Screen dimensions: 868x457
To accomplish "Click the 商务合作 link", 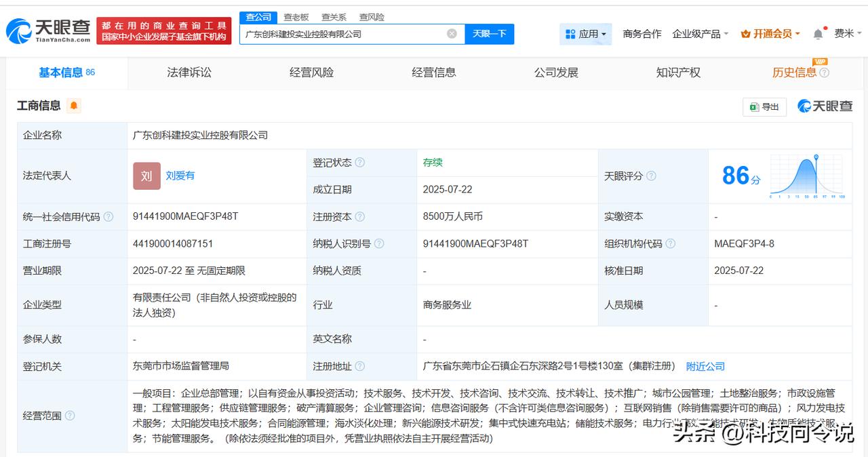I will [642, 34].
